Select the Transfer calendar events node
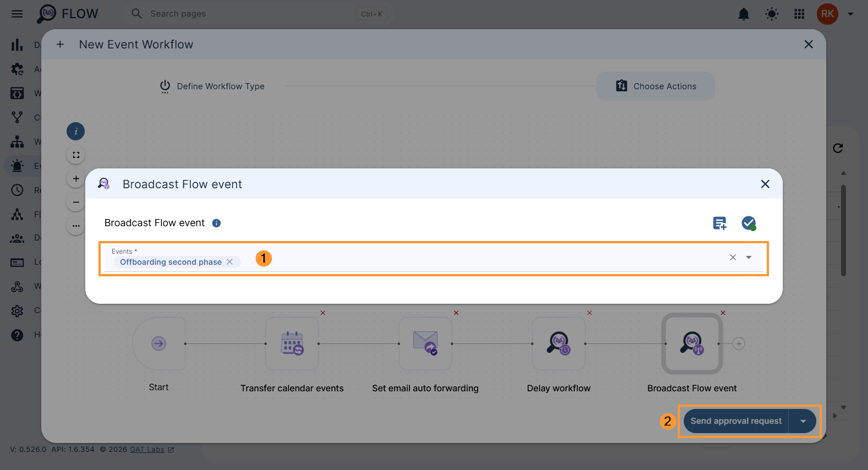This screenshot has height=470, width=868. [292, 343]
